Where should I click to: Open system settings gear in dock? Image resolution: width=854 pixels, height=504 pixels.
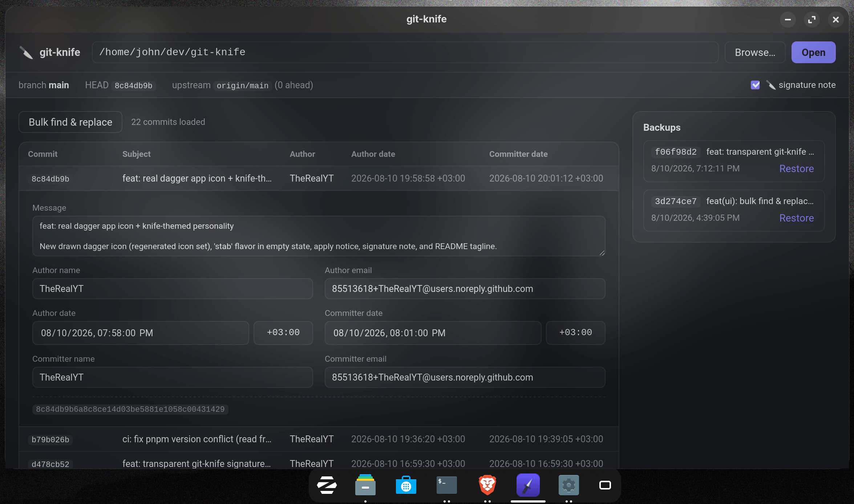tap(569, 485)
